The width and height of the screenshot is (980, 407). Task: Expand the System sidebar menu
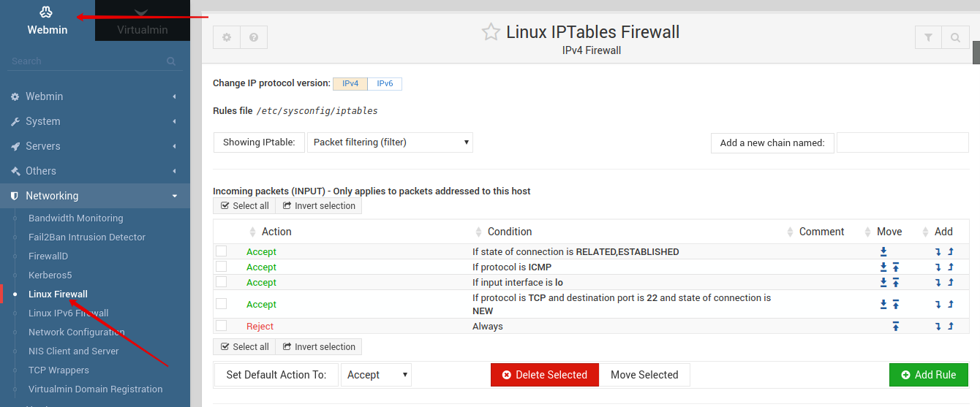(95, 121)
